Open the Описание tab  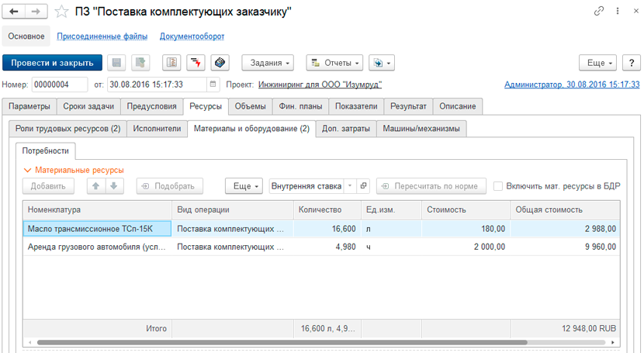(458, 106)
